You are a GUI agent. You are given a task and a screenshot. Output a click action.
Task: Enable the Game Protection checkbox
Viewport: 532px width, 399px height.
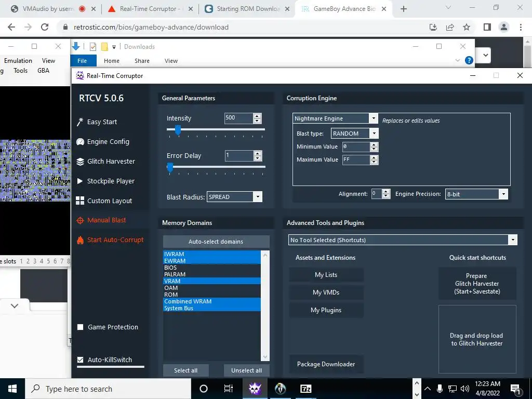coord(81,327)
